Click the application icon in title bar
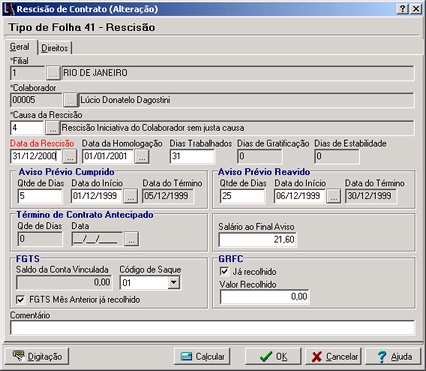Viewport: 426px width, 371px height. (9, 9)
